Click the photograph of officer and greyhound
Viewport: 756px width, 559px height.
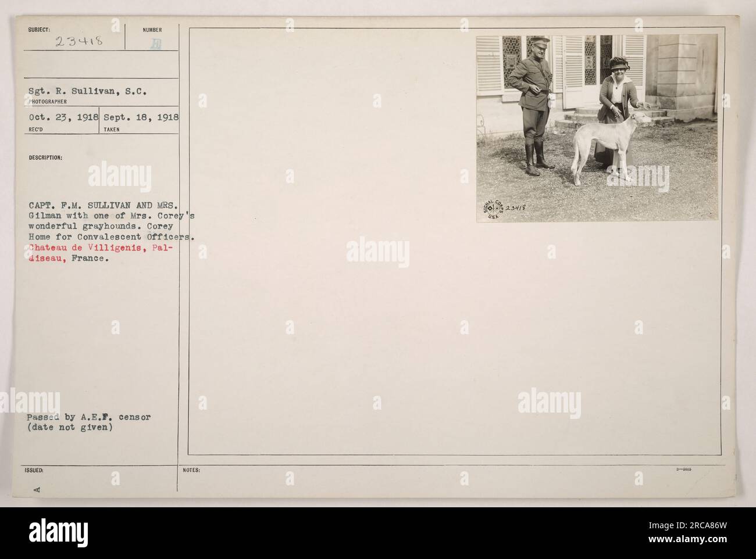[597, 128]
